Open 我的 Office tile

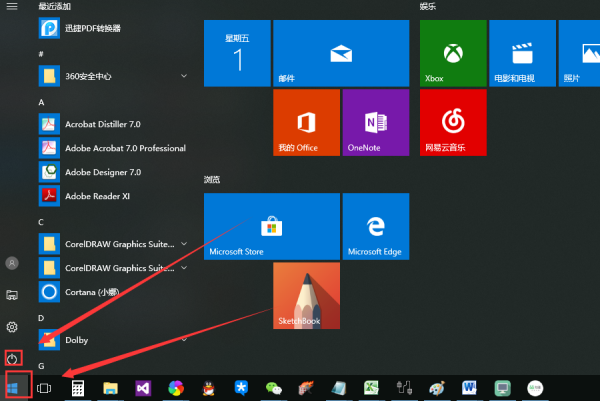[x=306, y=122]
